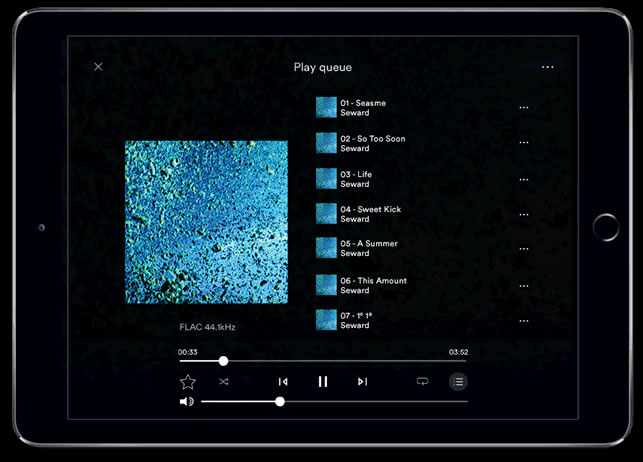This screenshot has width=643, height=462.
Task: Select the 04 - Sweet Kick thumbnail
Action: [326, 214]
